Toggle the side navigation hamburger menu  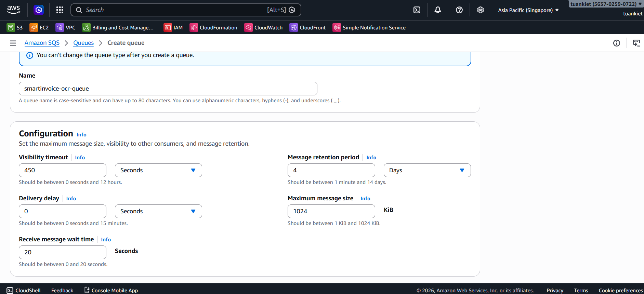coord(13,43)
